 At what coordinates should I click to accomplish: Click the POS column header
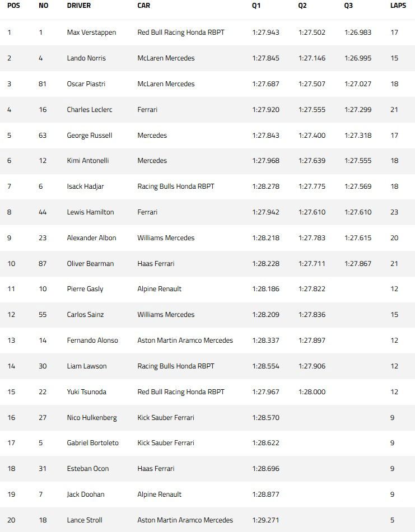[13, 6]
